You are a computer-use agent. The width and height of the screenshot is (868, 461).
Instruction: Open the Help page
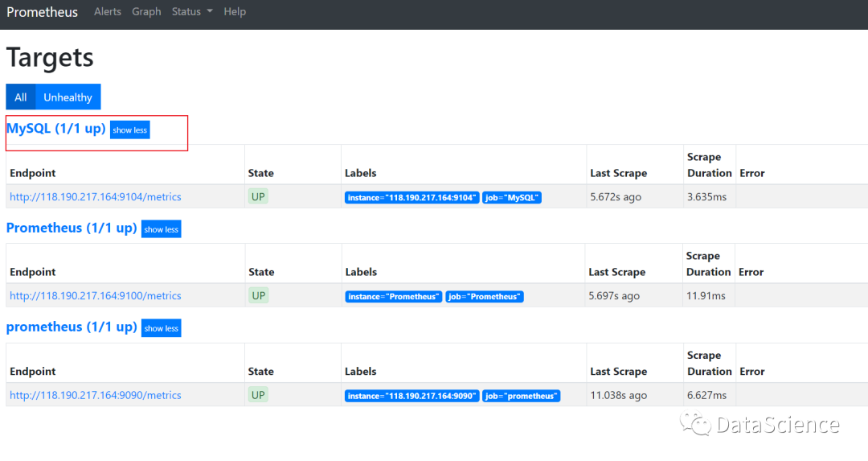[235, 12]
